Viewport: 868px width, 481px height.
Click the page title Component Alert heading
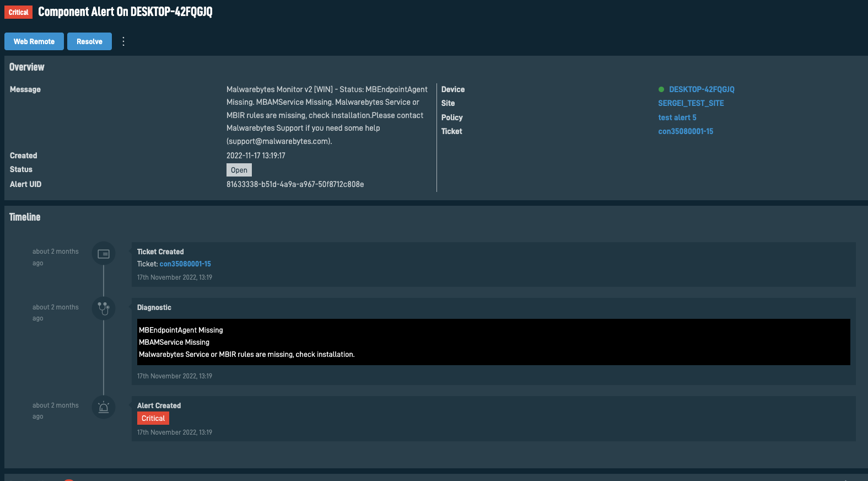click(x=125, y=12)
